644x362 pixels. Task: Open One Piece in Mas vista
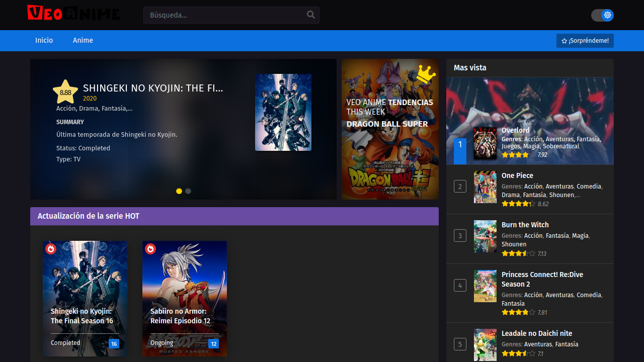click(x=517, y=175)
